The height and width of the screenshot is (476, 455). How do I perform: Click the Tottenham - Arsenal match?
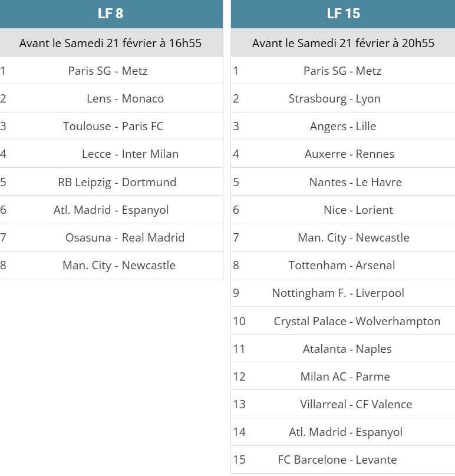pos(342,265)
